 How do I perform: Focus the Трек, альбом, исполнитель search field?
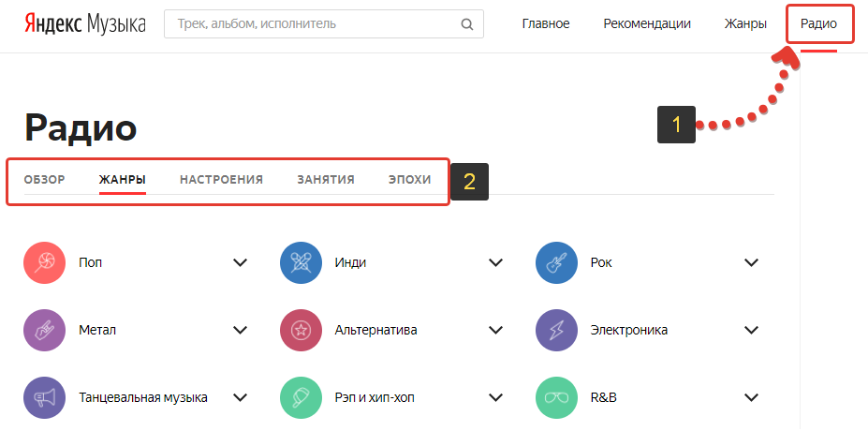click(324, 23)
